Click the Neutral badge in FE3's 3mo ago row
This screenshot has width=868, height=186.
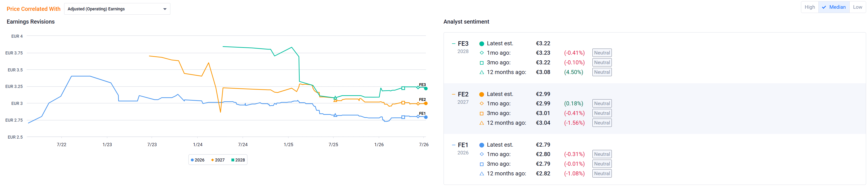click(602, 63)
